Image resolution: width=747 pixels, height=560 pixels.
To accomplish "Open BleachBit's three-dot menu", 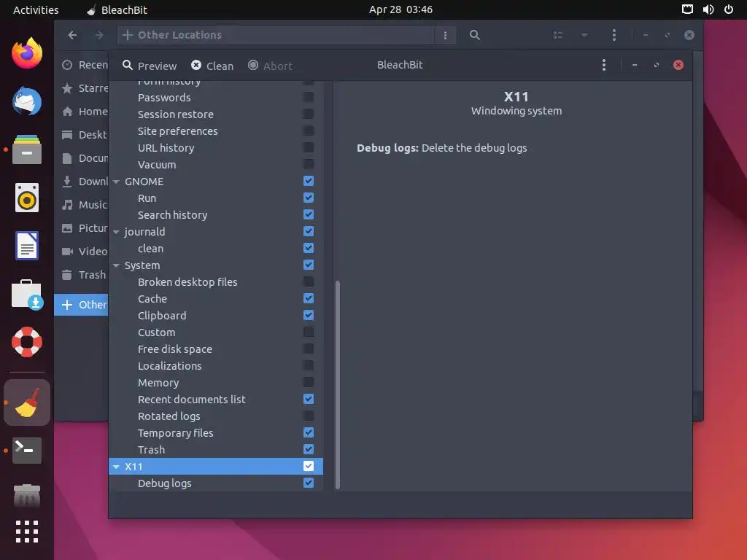I will [603, 65].
